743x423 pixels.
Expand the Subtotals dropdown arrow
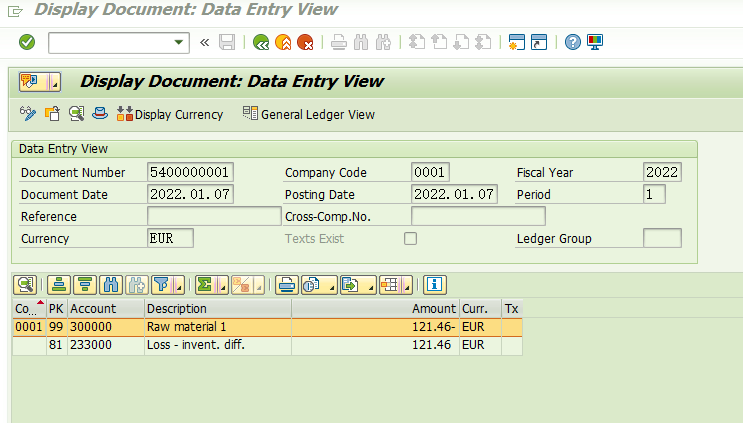click(x=259, y=285)
